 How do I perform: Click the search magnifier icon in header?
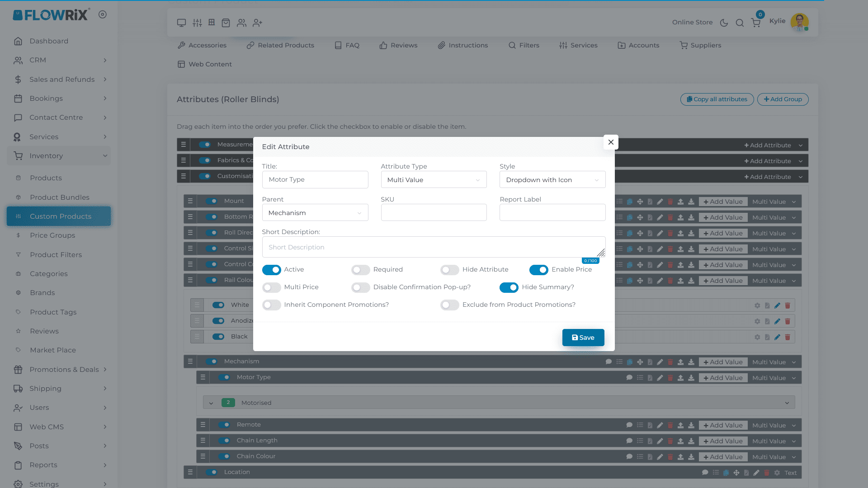(x=740, y=23)
